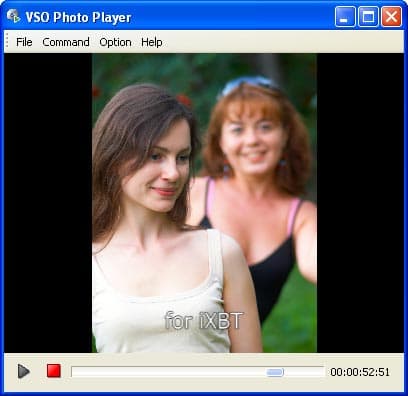Close the VSO Photo Player window
Image resolution: width=408 pixels, height=396 pixels.
(391, 17)
